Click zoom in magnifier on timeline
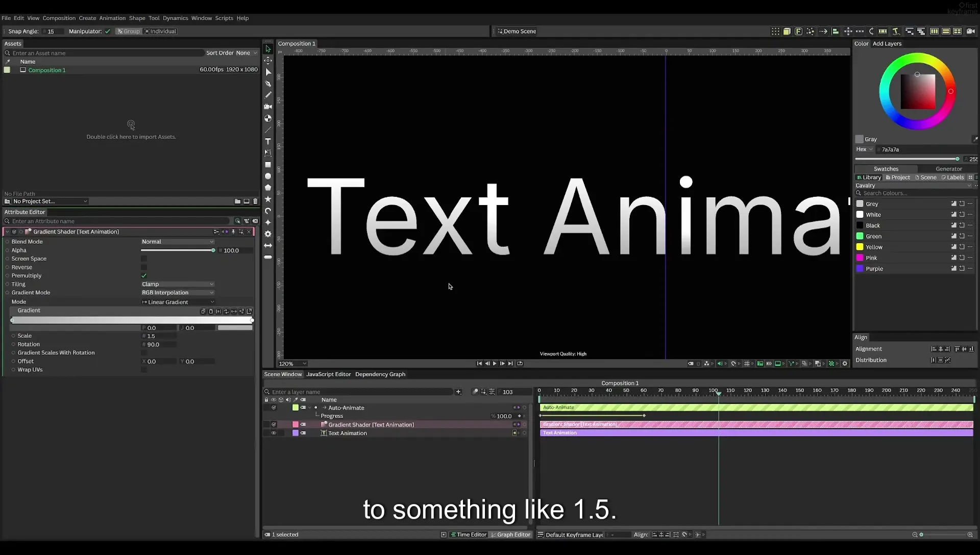980x555 pixels. 970,535
